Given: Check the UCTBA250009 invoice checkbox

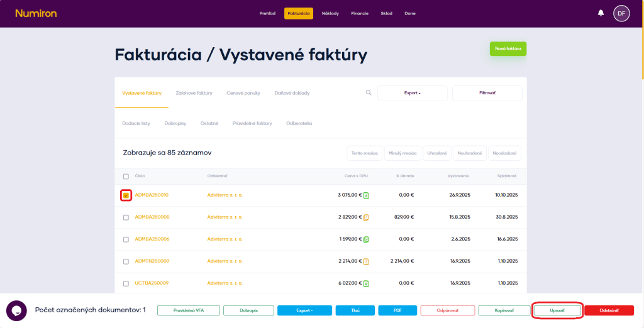Looking at the screenshot, I should [x=126, y=283].
